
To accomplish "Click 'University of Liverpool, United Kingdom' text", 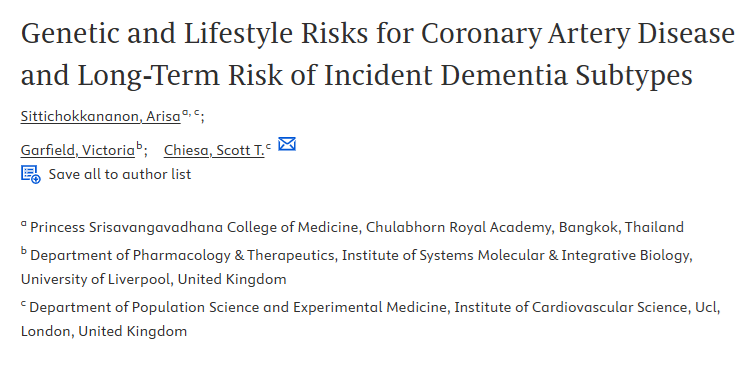I will 154,279.
